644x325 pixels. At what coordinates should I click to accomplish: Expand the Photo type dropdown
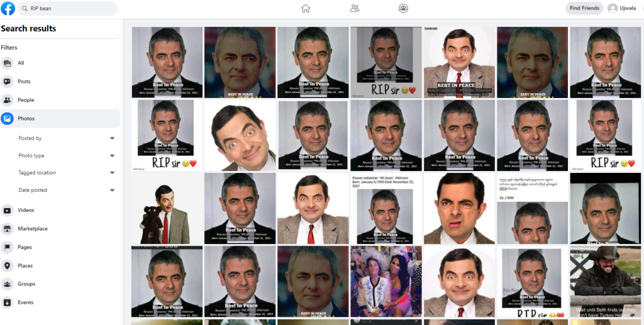pos(112,156)
